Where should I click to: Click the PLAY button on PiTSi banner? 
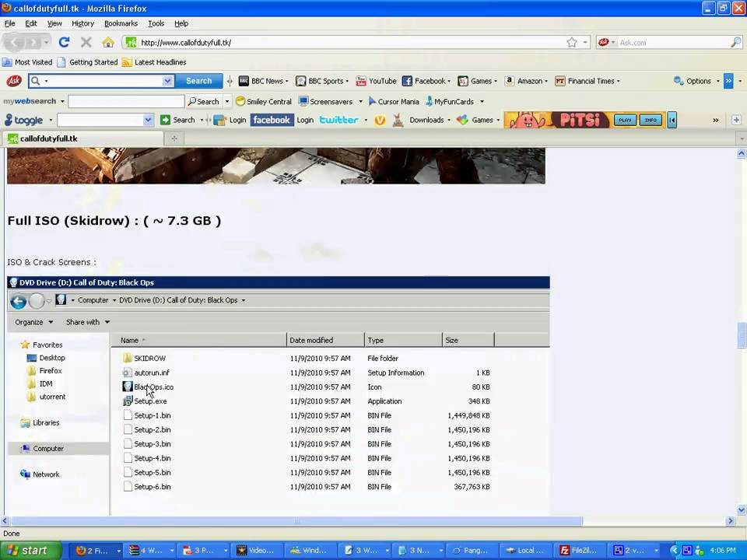[625, 120]
